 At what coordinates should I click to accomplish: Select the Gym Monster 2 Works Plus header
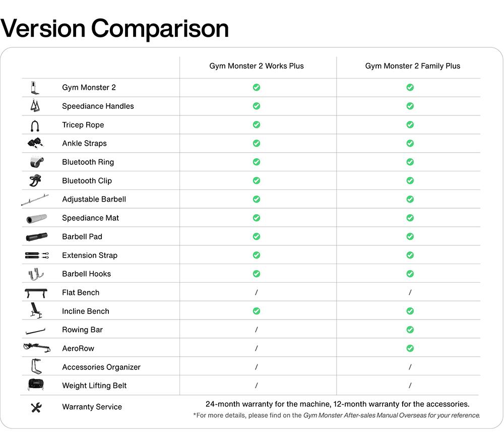point(257,66)
